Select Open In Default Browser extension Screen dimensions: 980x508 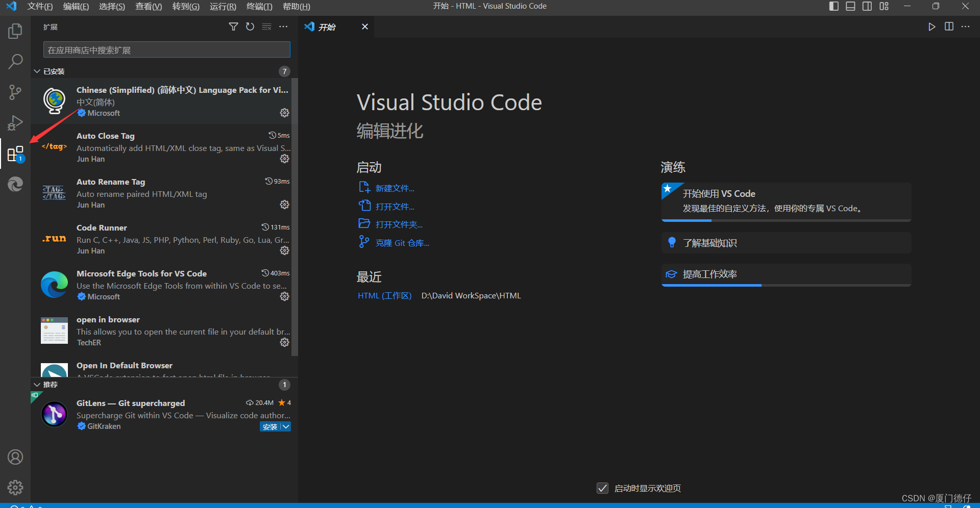[161, 366]
